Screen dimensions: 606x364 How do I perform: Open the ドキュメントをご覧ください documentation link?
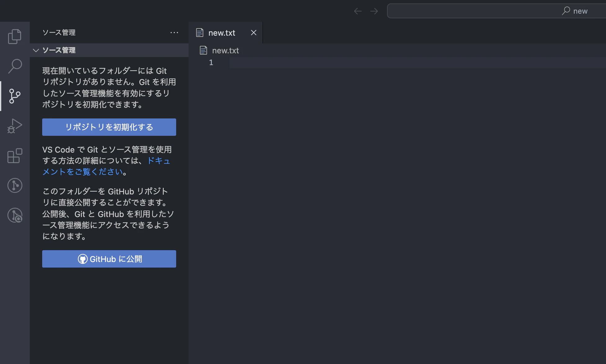coord(106,166)
